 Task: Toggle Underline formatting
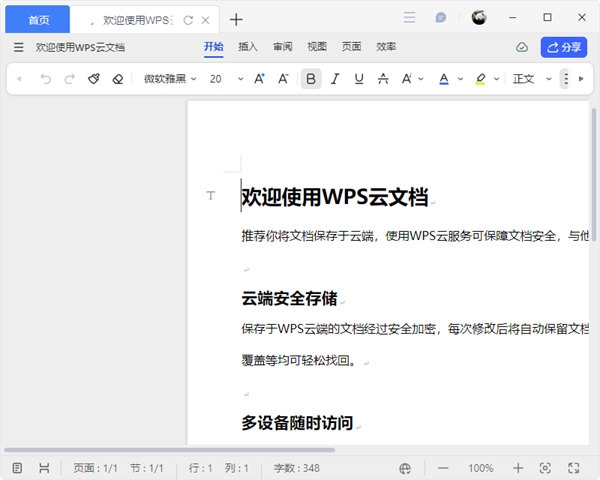coord(359,79)
